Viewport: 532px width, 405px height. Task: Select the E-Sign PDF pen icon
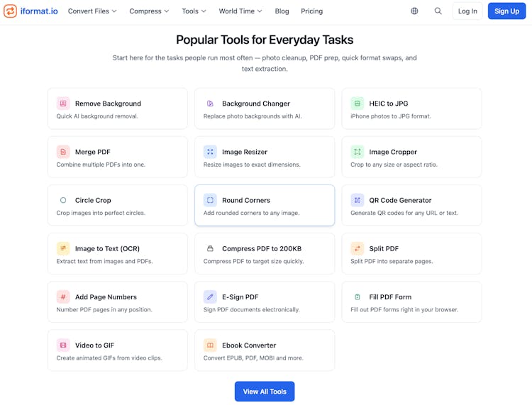[x=210, y=297]
